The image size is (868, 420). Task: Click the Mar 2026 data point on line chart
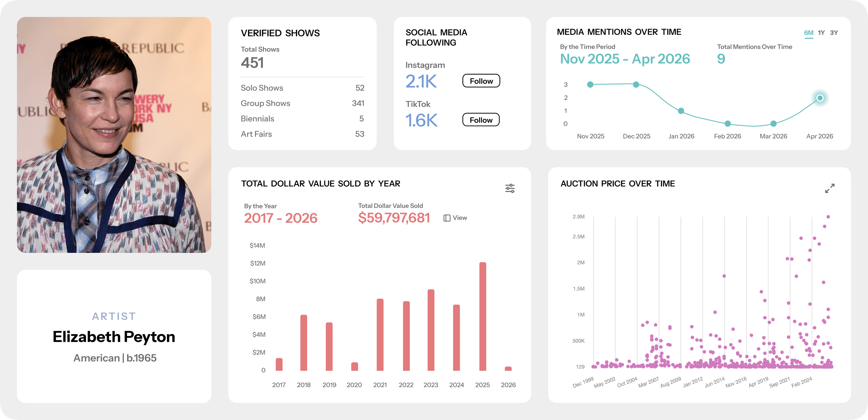[x=774, y=123]
